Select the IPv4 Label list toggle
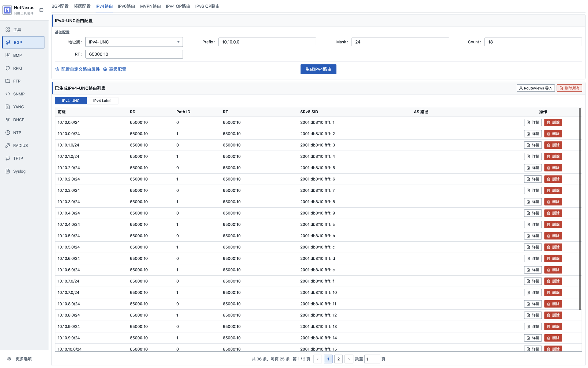The image size is (588, 368). (x=102, y=101)
